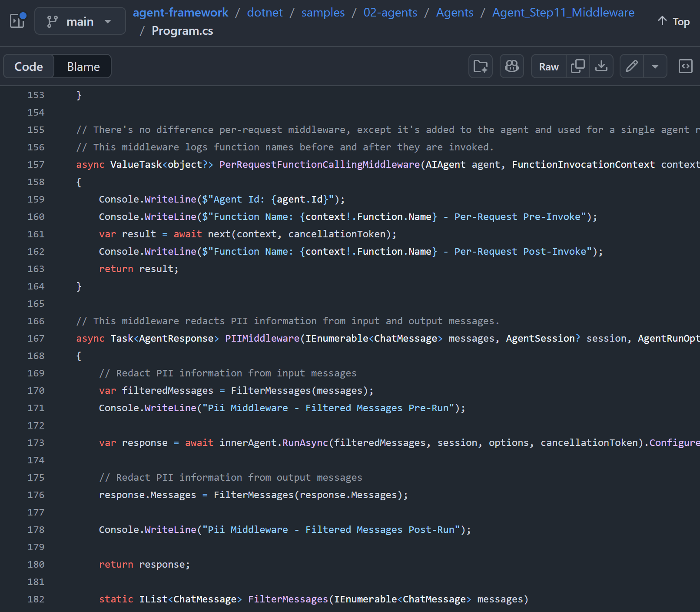The image size is (700, 612).
Task: Open Agent_Step11_Middleware folder breadcrumb
Action: point(563,13)
